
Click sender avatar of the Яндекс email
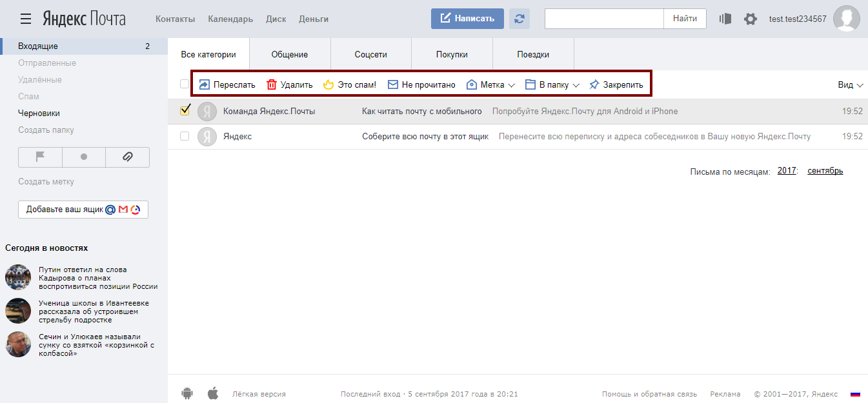[x=207, y=137]
